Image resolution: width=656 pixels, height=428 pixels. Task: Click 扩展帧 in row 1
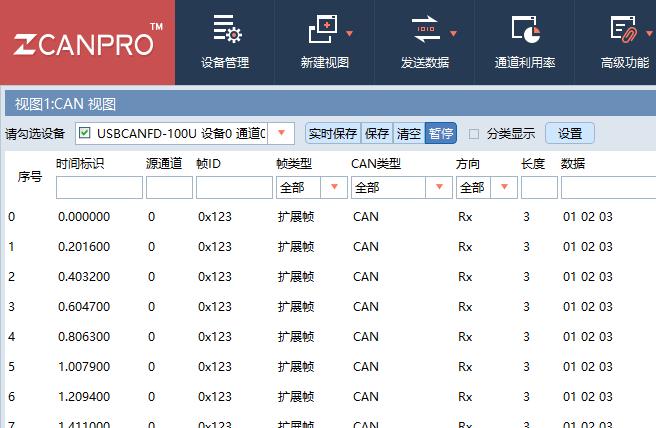pos(296,247)
